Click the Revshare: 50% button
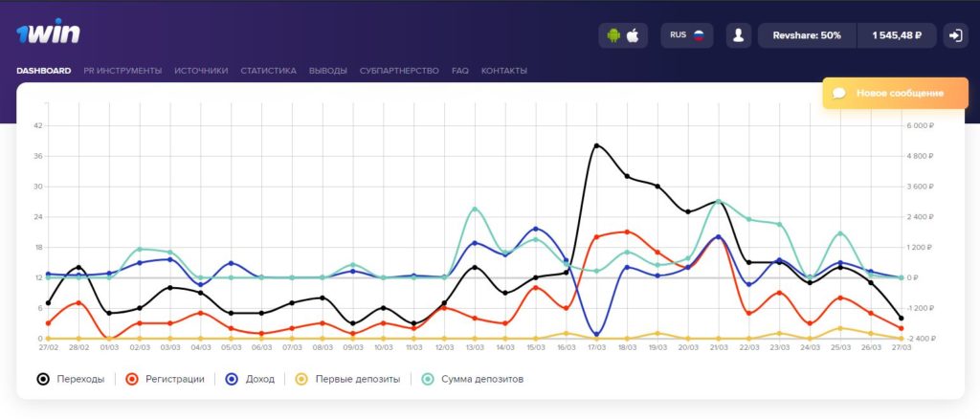The width and height of the screenshot is (980, 419). [807, 35]
